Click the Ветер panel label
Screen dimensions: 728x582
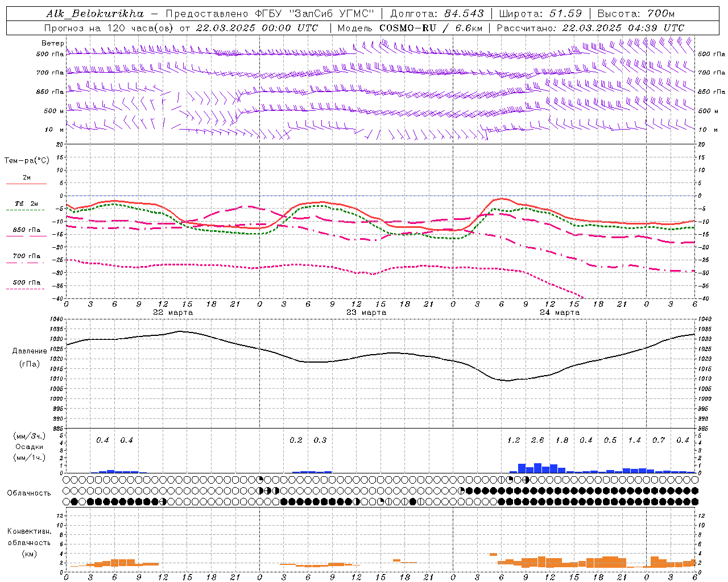pos(53,43)
